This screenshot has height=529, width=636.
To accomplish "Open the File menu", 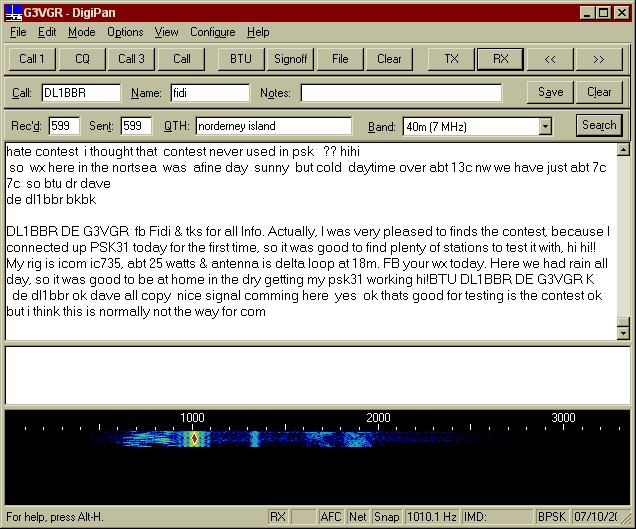I will 18,32.
